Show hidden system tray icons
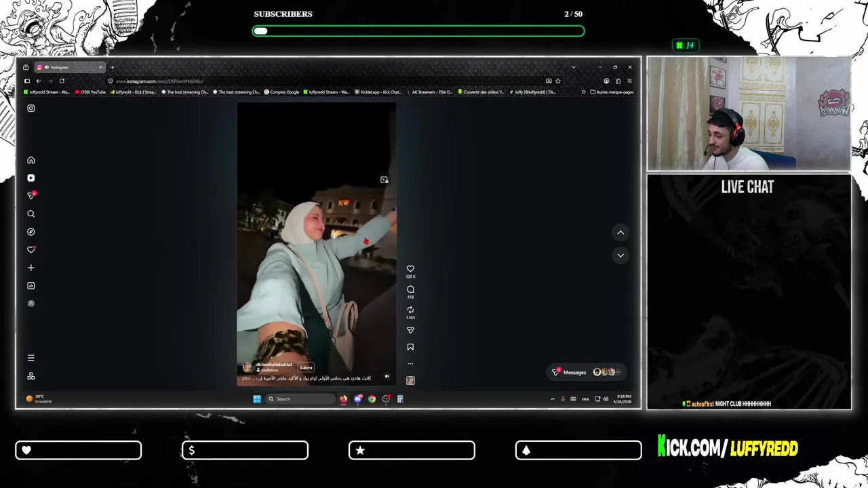The height and width of the screenshot is (488, 868). 553,399
